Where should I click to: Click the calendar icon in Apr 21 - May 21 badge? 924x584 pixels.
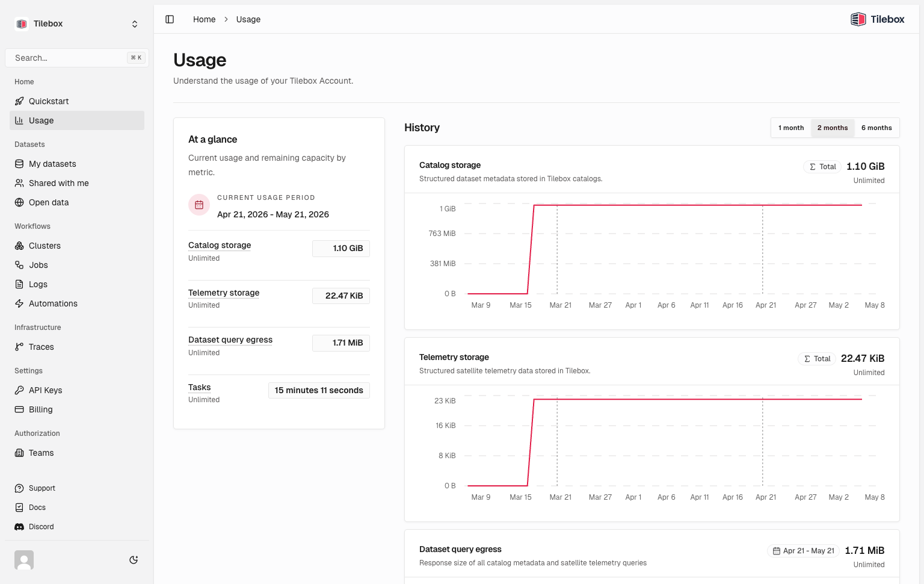(777, 551)
